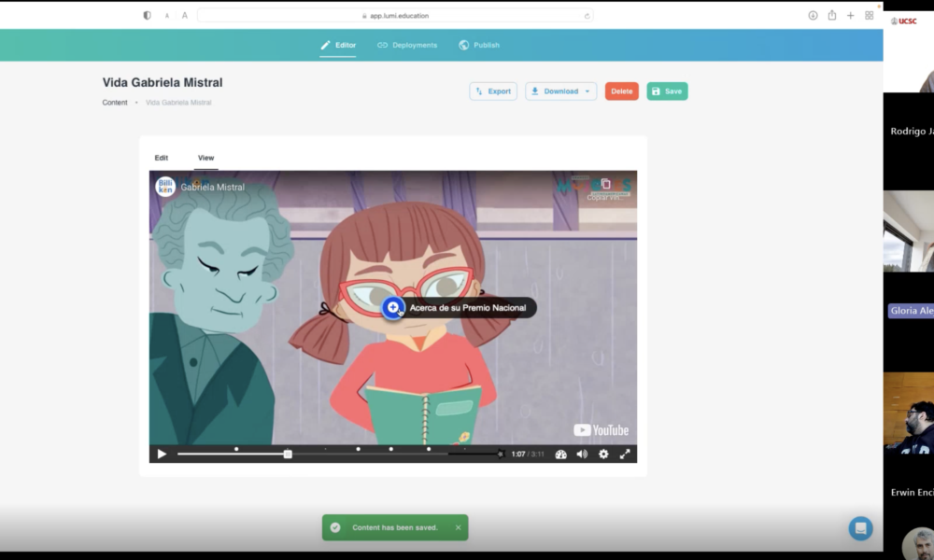Open the Publish tab
934x560 pixels.
click(479, 45)
